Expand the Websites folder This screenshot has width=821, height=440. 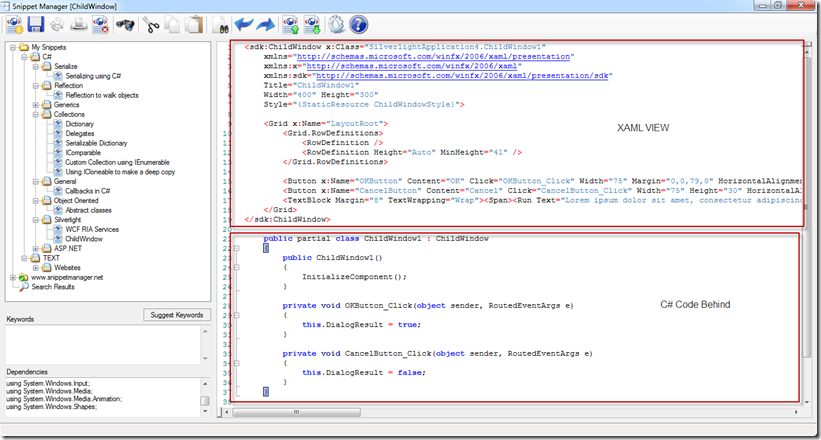tap(36, 268)
